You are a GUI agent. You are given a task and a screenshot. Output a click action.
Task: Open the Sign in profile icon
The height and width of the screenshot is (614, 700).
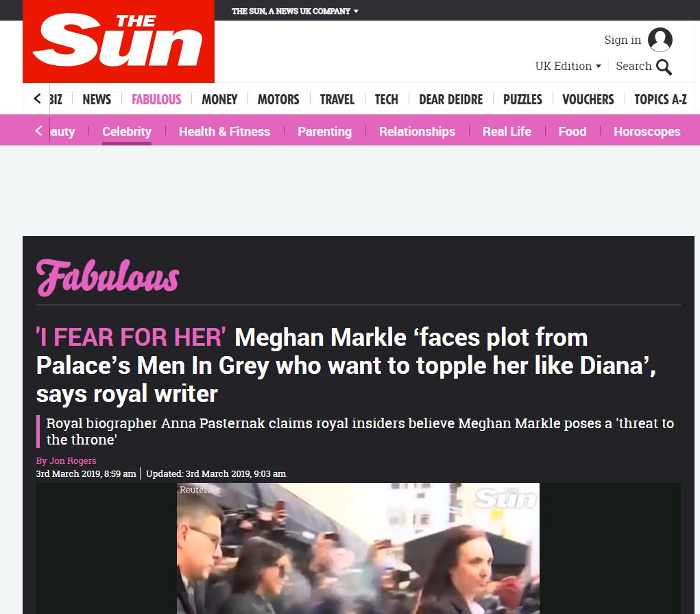(x=660, y=40)
